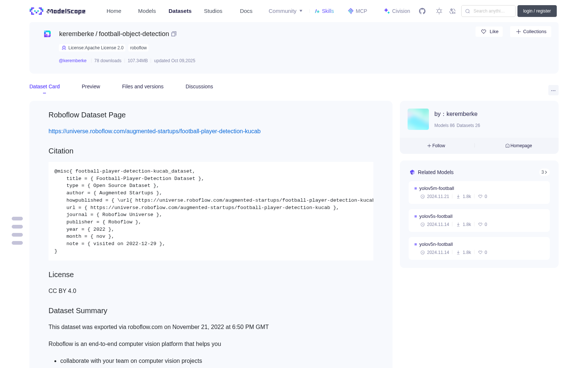Click the citation line 'year = { 2022 },'
This screenshot has width=588, height=368.
tap(90, 229)
